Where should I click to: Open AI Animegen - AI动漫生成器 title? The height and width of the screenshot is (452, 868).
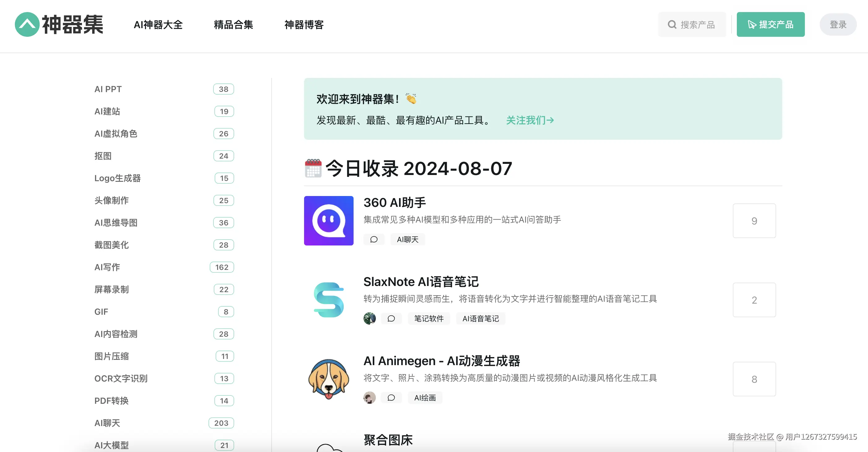(x=441, y=361)
